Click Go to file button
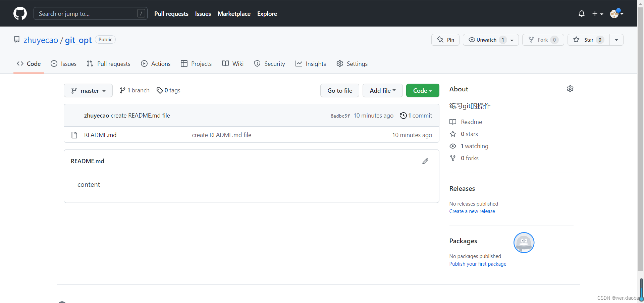The image size is (644, 303). point(340,90)
